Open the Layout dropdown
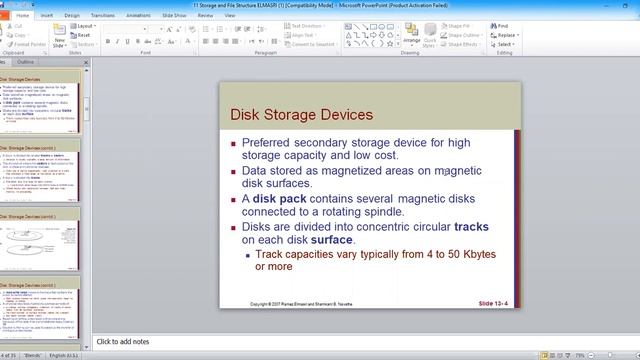 tap(83, 26)
